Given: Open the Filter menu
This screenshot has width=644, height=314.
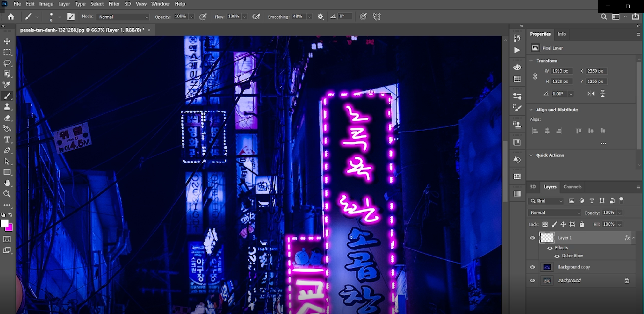Looking at the screenshot, I should click(x=114, y=4).
